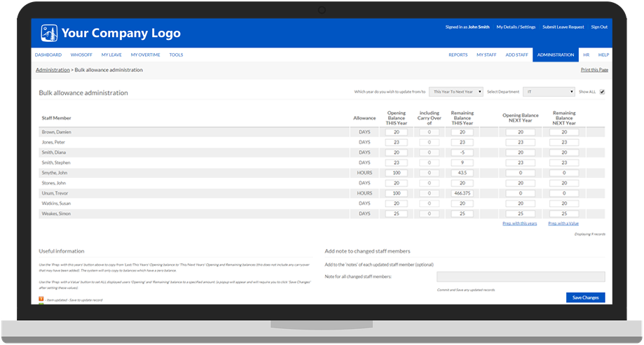Click staff name Unum, Trevor

click(x=55, y=193)
